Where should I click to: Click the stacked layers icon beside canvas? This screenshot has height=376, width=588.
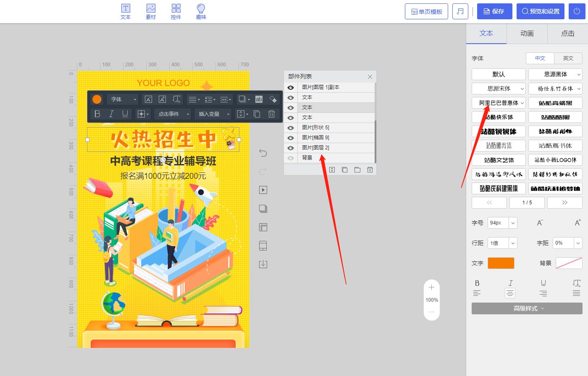click(263, 209)
